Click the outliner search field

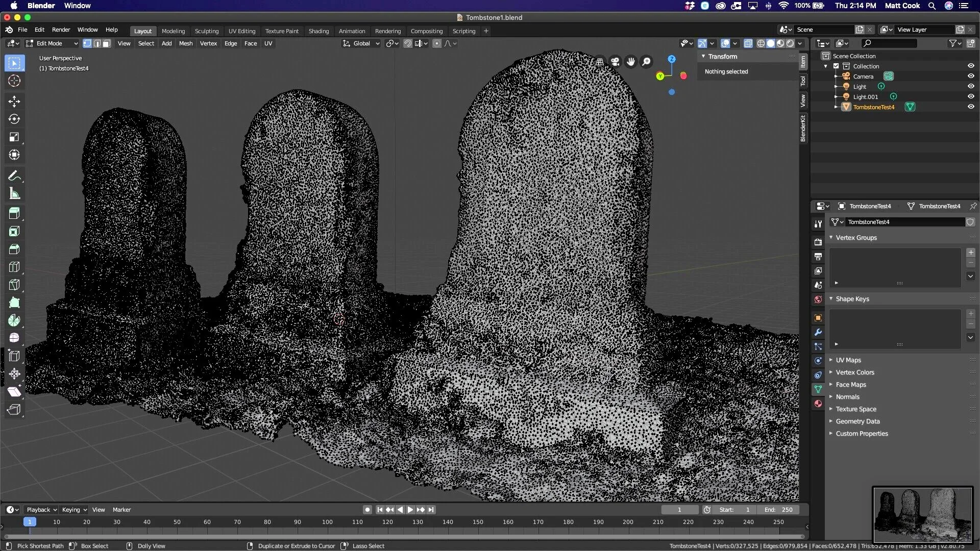tap(889, 43)
